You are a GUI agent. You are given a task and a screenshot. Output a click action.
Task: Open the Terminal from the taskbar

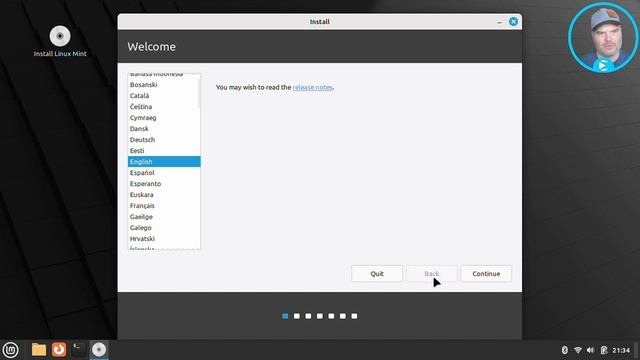78,350
